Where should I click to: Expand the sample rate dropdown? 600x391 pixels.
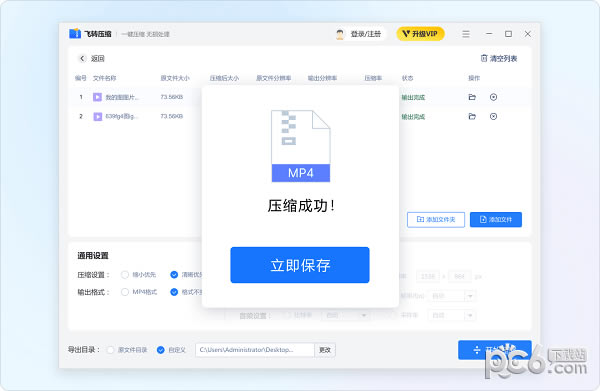coord(470,315)
